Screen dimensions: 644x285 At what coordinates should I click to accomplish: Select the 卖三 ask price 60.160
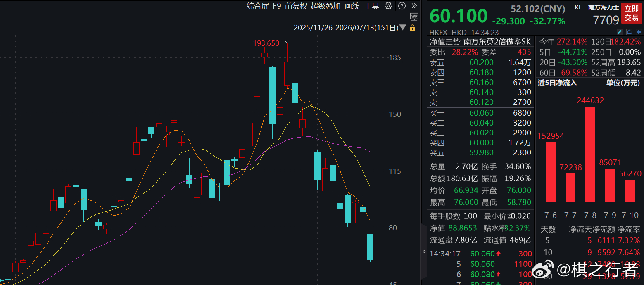tap(481, 83)
